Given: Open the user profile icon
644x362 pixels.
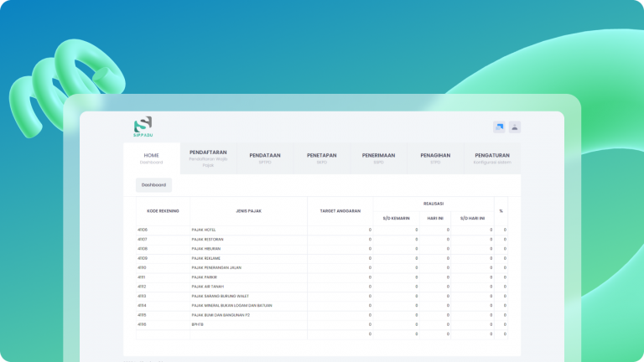Looking at the screenshot, I should click(x=515, y=127).
